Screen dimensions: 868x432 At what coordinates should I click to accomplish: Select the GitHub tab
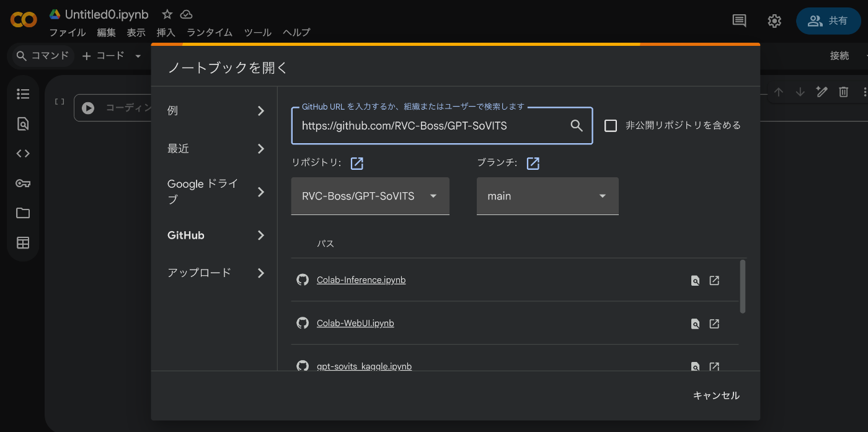[x=215, y=236]
